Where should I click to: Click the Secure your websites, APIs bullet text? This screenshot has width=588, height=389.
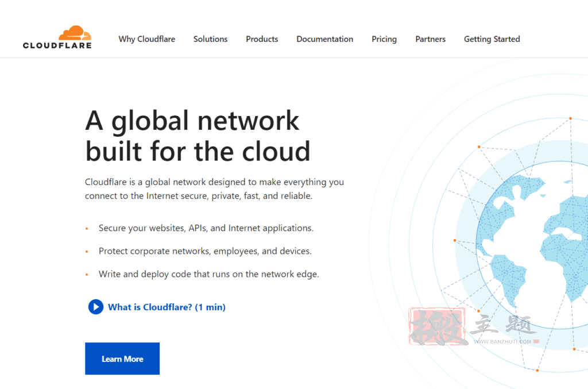coord(206,228)
